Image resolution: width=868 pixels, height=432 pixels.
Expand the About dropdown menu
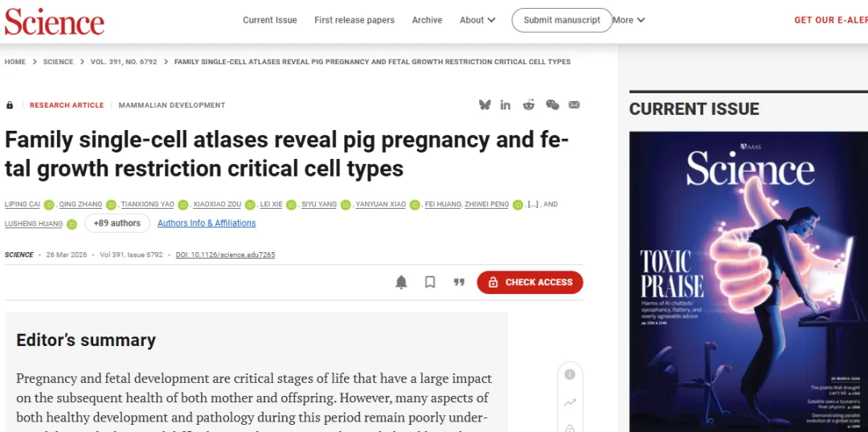[477, 20]
